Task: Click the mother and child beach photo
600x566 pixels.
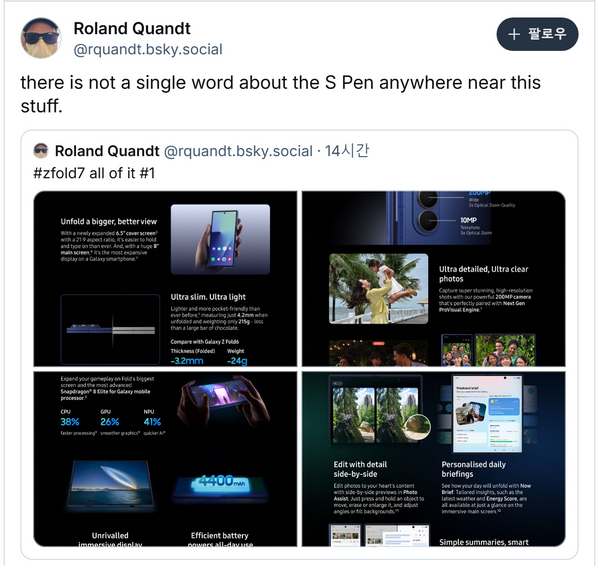Action: (x=378, y=289)
